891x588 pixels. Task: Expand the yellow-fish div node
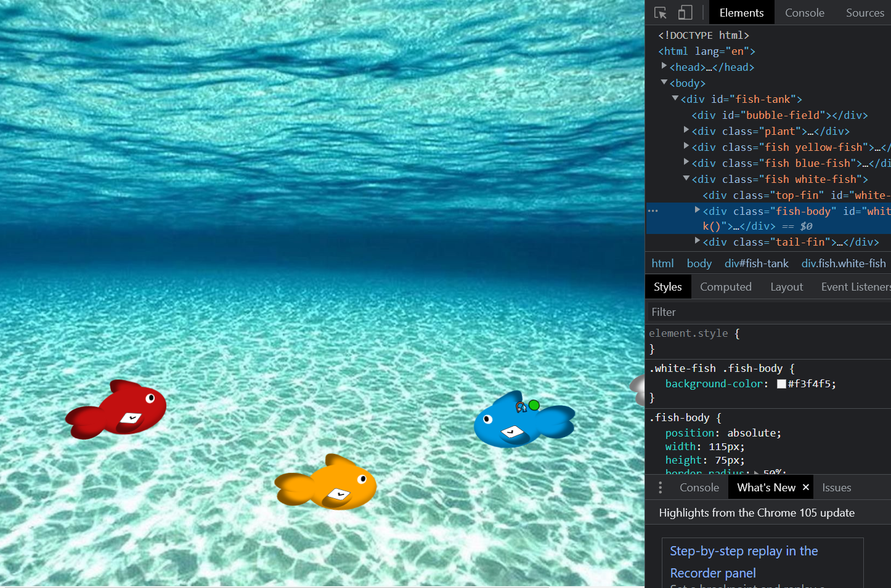click(x=686, y=146)
